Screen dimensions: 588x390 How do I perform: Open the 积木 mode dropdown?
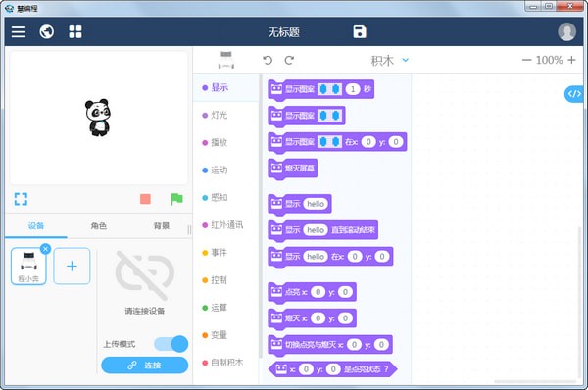coord(389,60)
